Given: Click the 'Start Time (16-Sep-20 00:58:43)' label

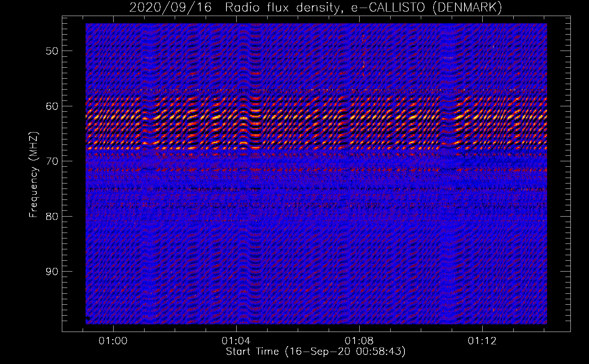Looking at the screenshot, I should pos(316,352).
